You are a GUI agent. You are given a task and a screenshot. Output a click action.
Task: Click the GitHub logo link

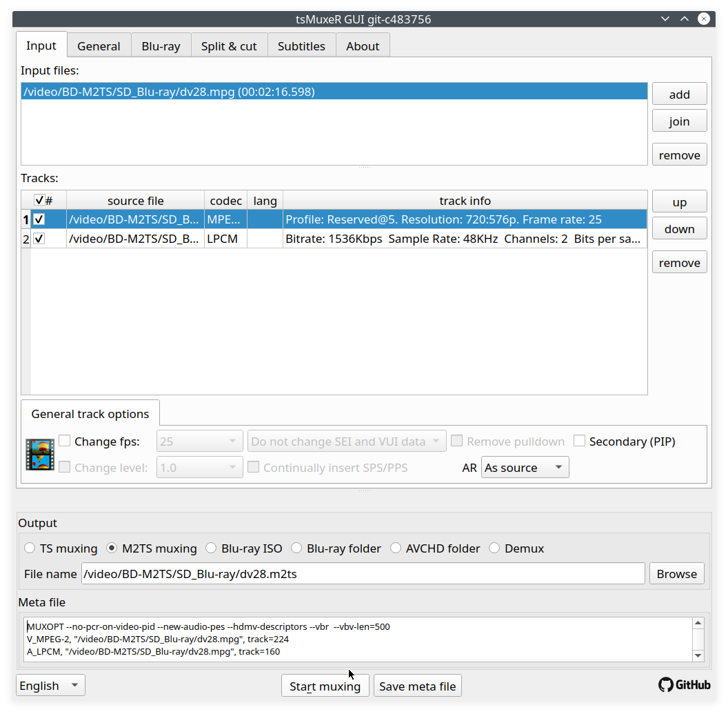click(x=684, y=685)
